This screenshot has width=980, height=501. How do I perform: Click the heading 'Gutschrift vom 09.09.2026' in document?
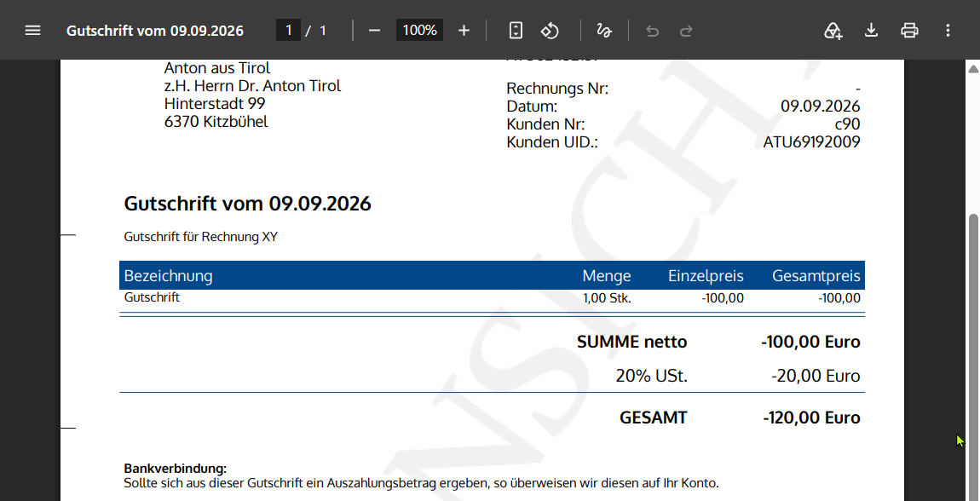coord(247,204)
